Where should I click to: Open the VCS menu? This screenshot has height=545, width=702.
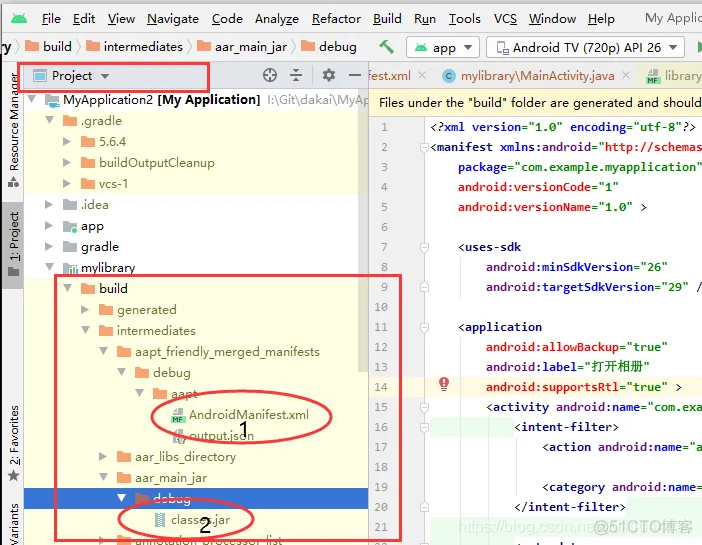point(505,19)
